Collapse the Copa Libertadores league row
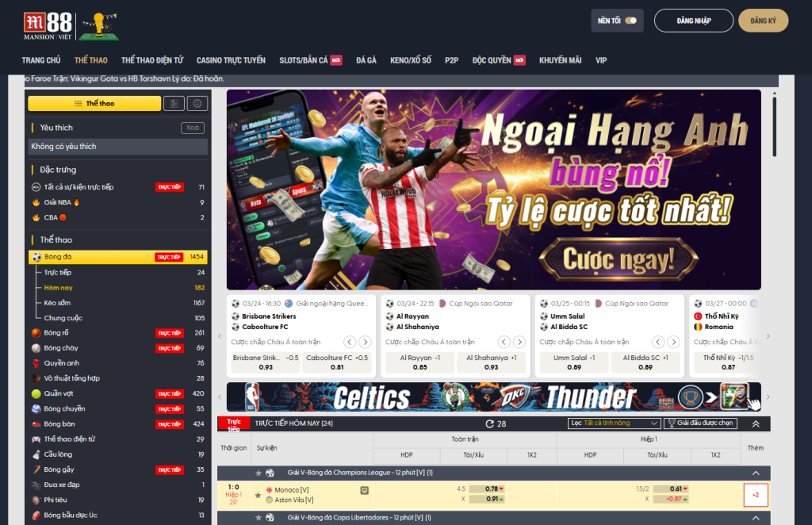Viewport: 812px width, 525px height. 756,518
